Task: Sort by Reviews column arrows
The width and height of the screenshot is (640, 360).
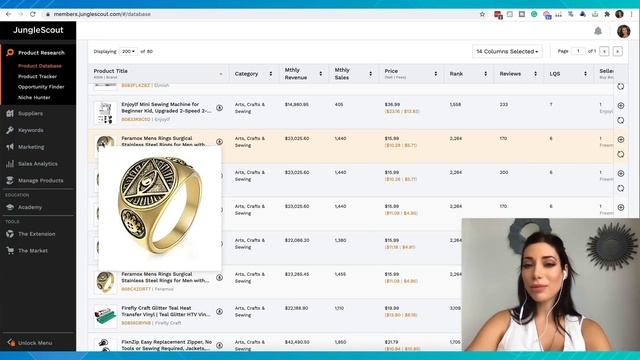Action: click(535, 74)
